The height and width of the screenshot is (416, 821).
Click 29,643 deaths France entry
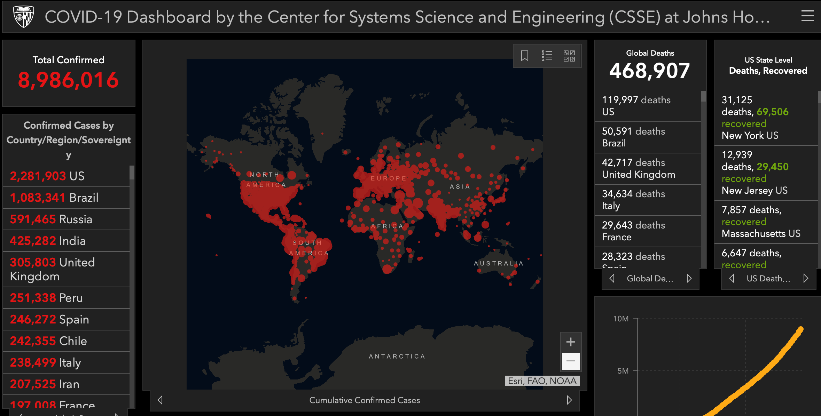[647, 231]
